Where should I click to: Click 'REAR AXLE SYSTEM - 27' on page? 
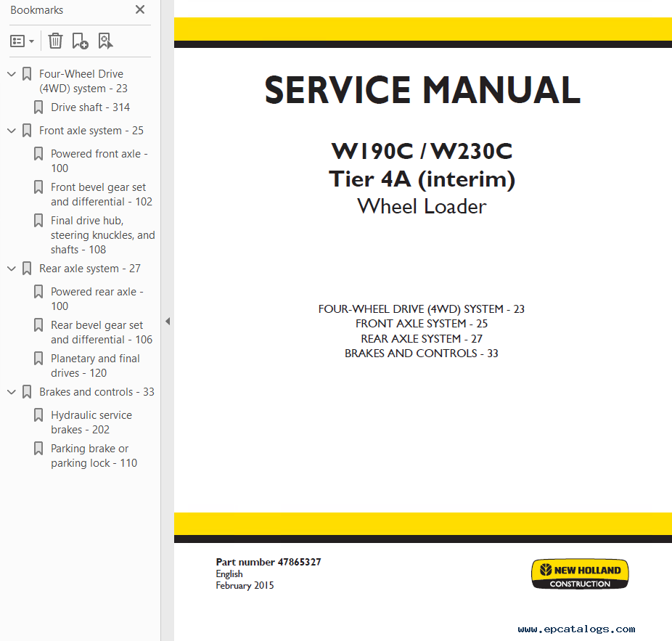[x=422, y=339]
